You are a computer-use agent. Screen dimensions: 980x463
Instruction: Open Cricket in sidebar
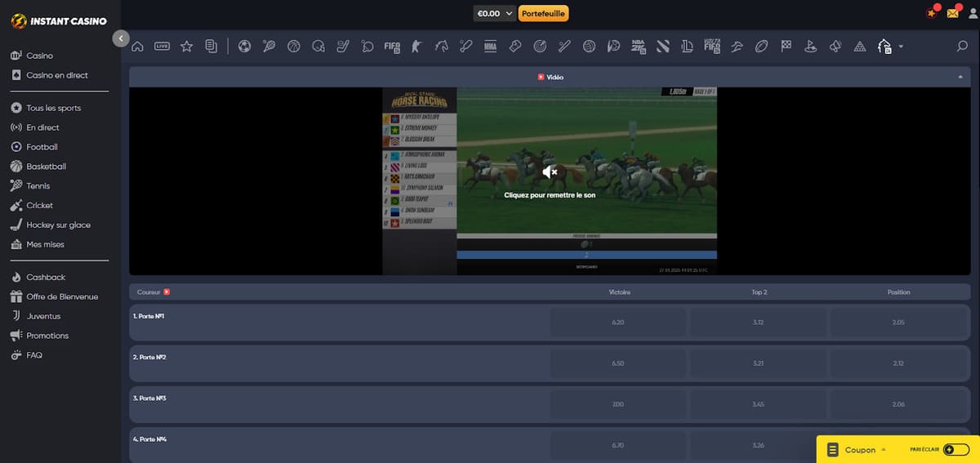pos(39,206)
